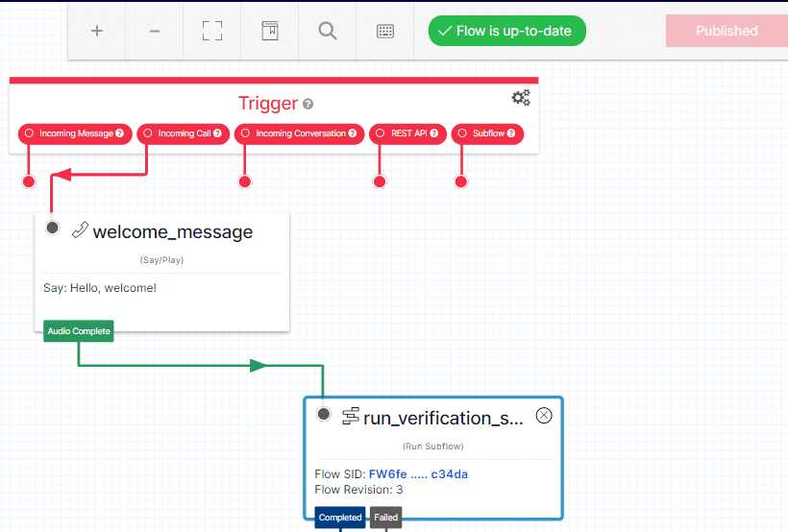Click the Trigger widget title

tap(268, 104)
